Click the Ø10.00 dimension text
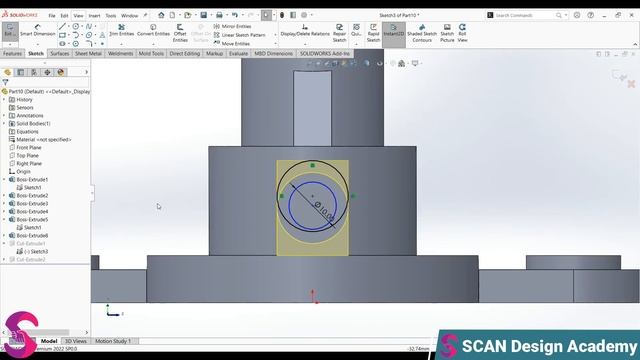The width and height of the screenshot is (640, 360). (x=324, y=211)
